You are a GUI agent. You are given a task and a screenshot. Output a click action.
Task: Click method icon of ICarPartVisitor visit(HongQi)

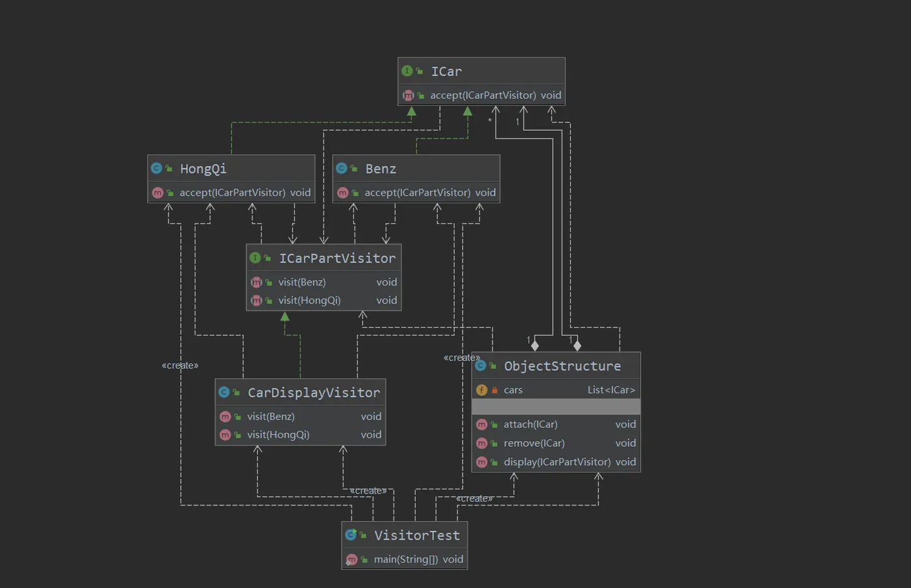point(256,301)
